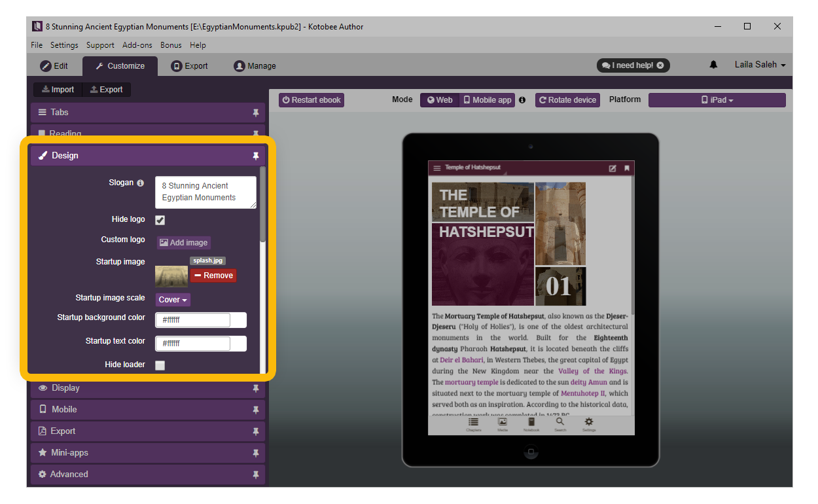818x504 pixels.
Task: Click the Slogan info icon
Action: [x=140, y=183]
